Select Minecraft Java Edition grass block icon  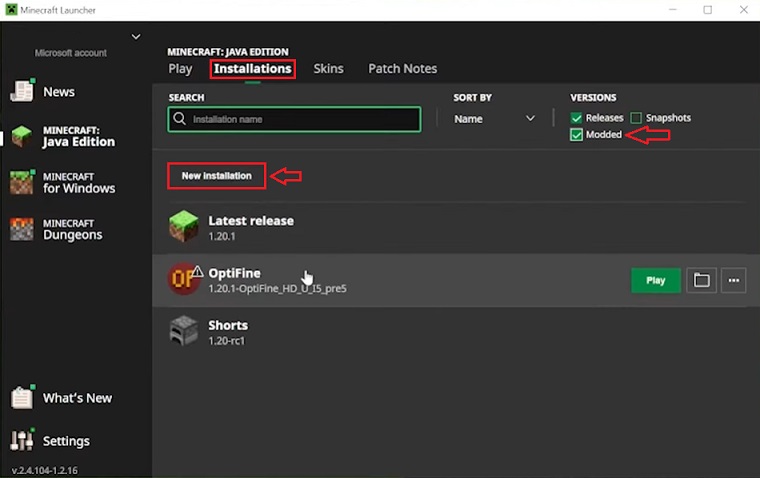22,137
